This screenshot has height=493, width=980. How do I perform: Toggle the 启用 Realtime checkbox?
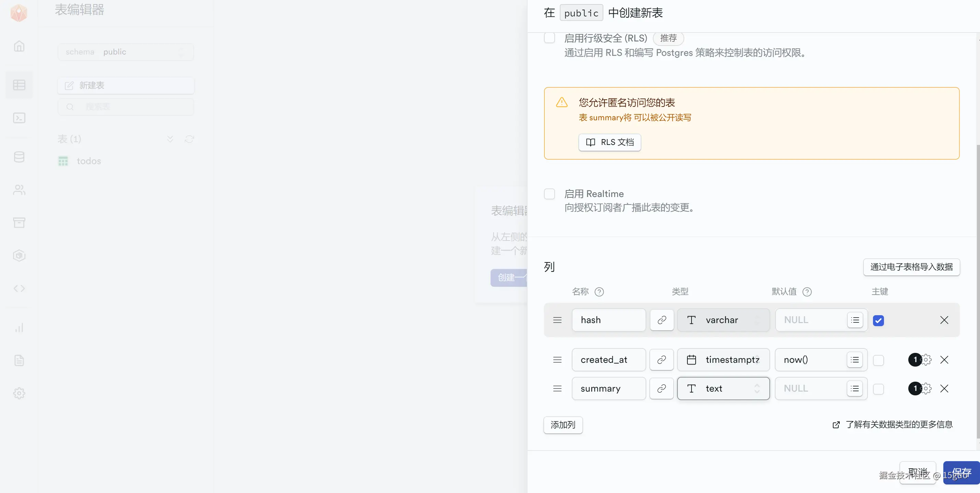tap(550, 194)
